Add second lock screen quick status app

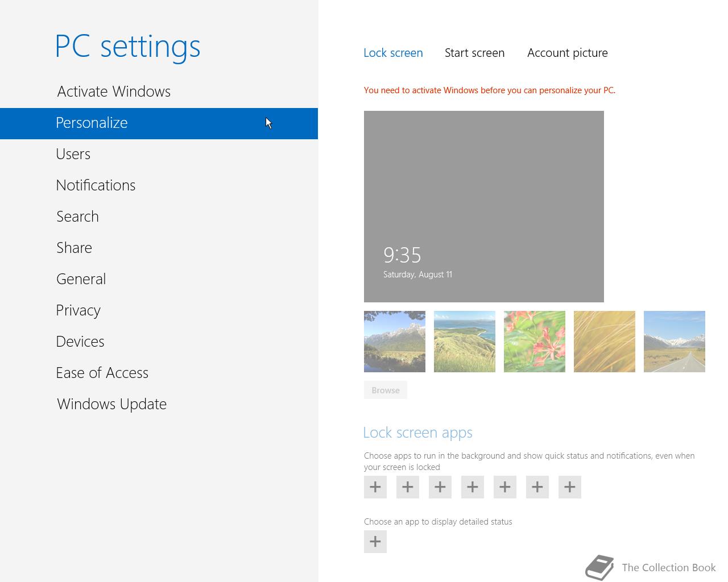(x=408, y=487)
